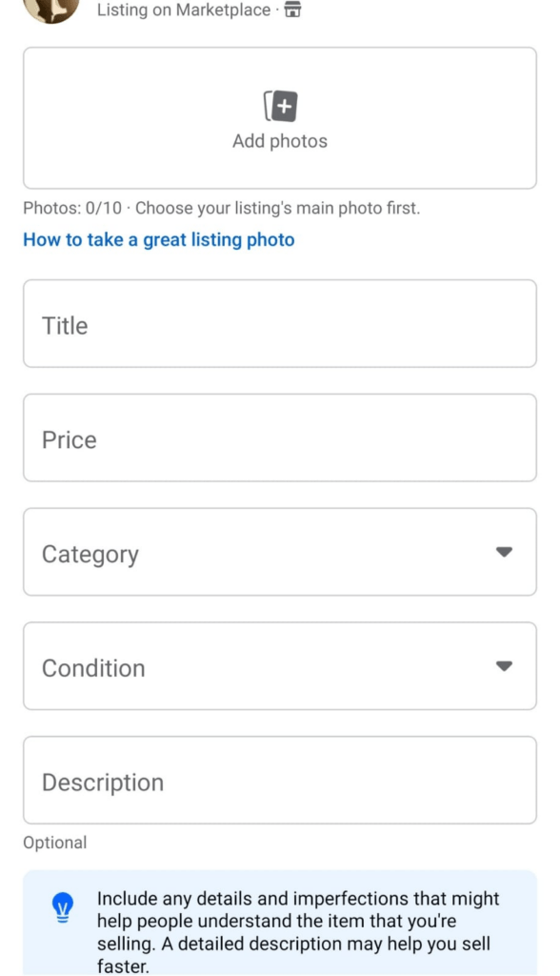560x976 pixels.
Task: Click the Marketplace storefront icon
Action: point(292,10)
